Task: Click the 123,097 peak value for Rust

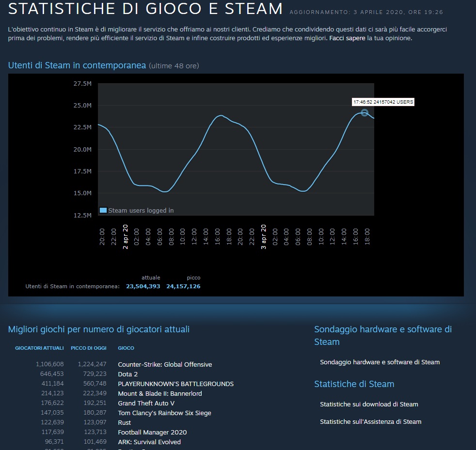Action: [x=95, y=422]
